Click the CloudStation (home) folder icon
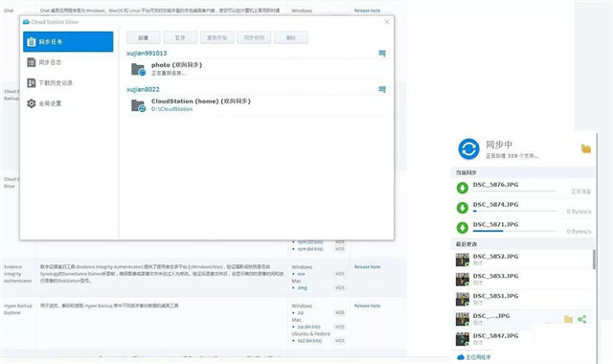Viewport: 613px width, 364px height. [x=138, y=106]
